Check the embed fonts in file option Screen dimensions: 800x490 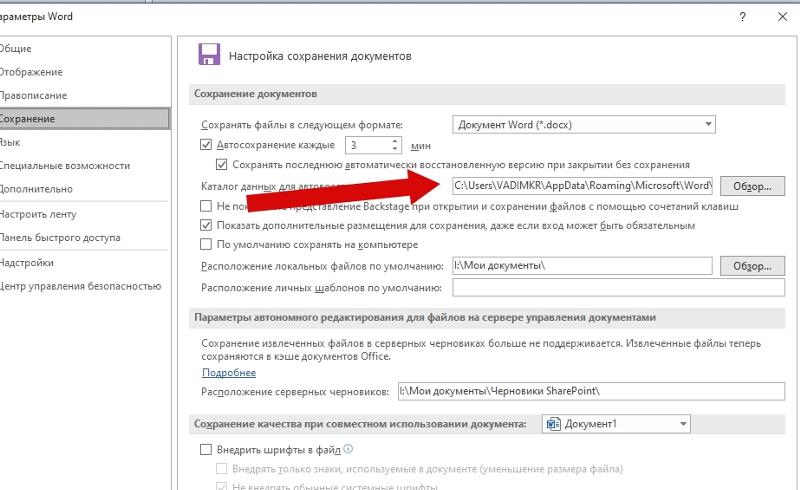click(x=207, y=451)
